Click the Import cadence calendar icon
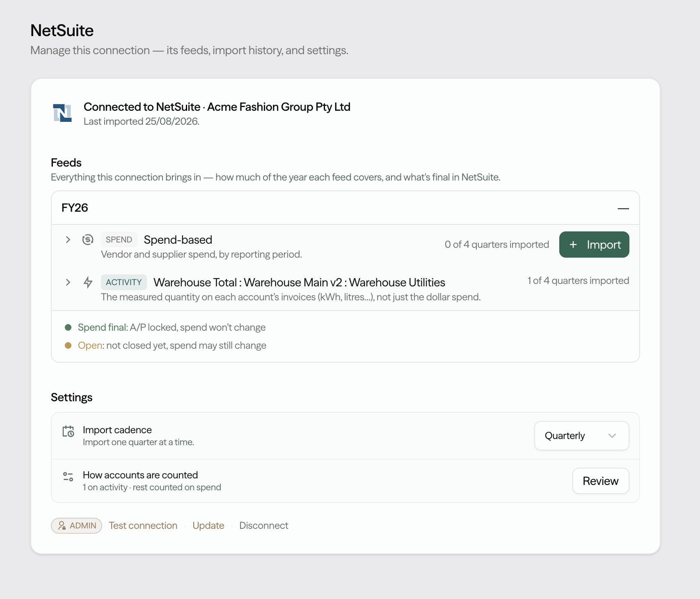Screen dimensions: 700x599 click(x=68, y=431)
